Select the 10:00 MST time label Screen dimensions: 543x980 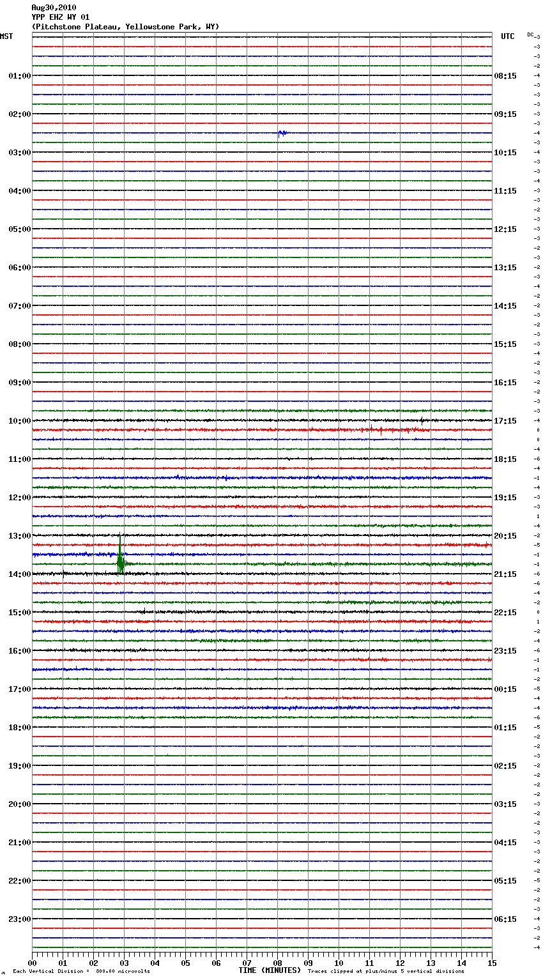20,421
